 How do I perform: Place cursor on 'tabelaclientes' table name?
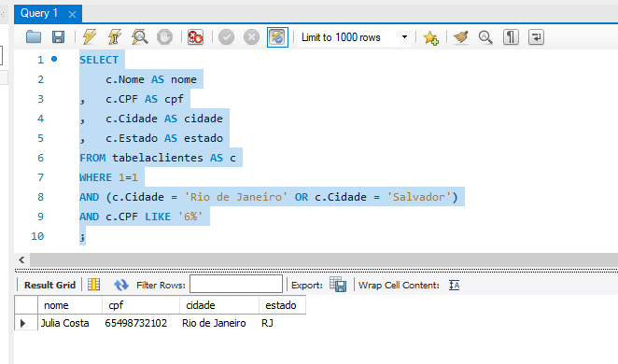(x=157, y=158)
